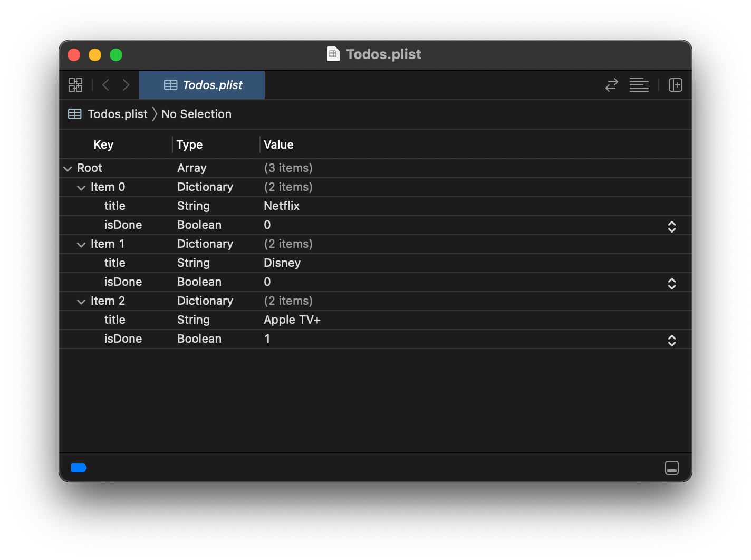Add an editor on the right
The width and height of the screenshot is (751, 560).
coord(676,85)
